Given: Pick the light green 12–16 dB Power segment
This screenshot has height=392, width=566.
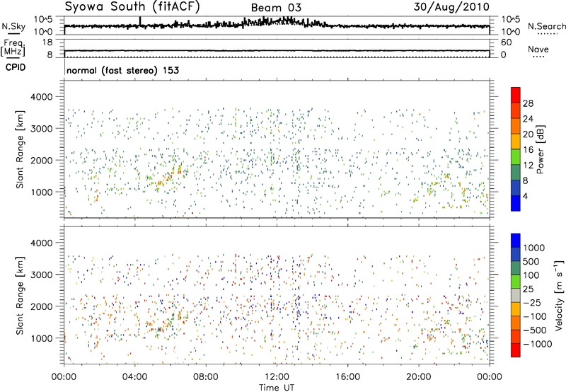Looking at the screenshot, I should 516,157.
